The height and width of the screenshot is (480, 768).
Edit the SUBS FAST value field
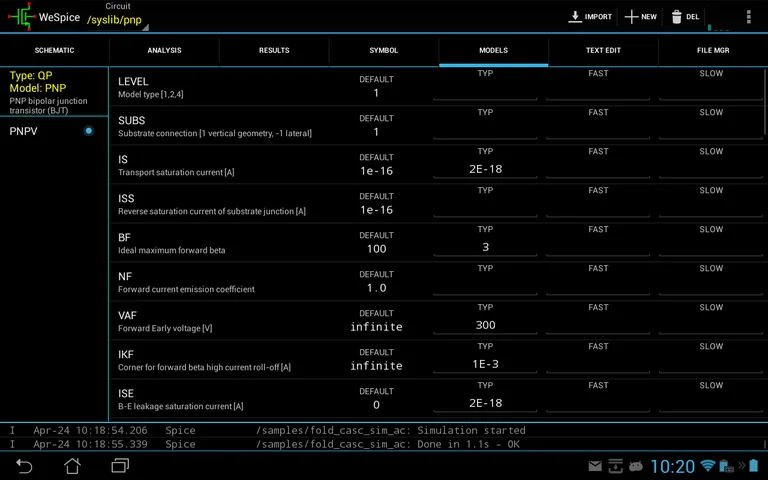(598, 129)
